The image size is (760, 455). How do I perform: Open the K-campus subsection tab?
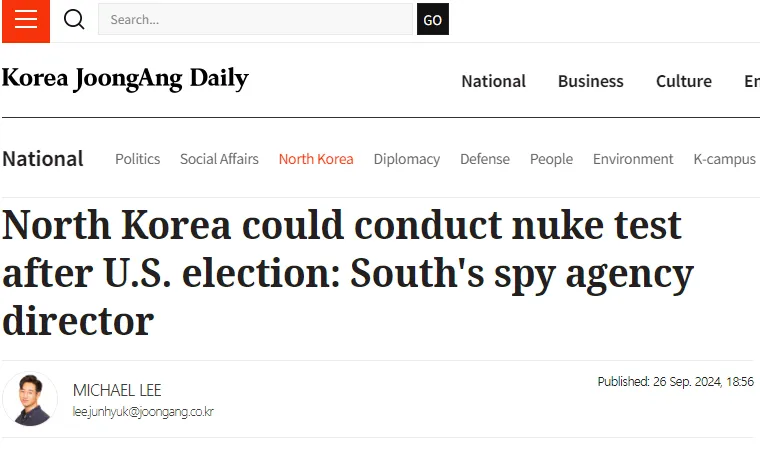724,159
